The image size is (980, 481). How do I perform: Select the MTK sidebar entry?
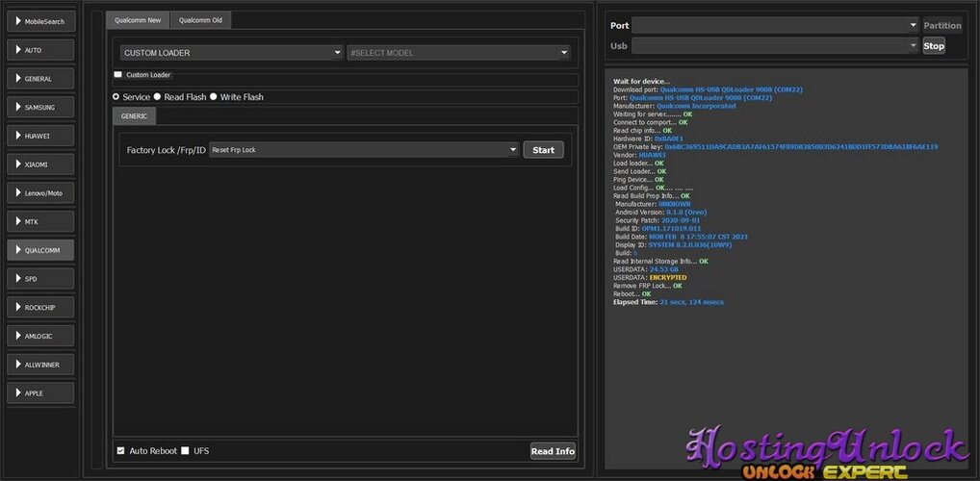click(x=40, y=222)
